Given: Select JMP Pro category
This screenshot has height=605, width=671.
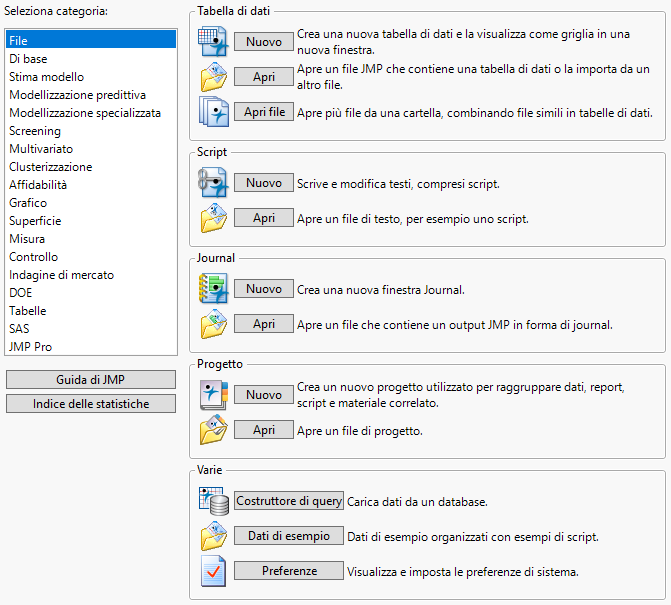Looking at the screenshot, I should [x=91, y=346].
